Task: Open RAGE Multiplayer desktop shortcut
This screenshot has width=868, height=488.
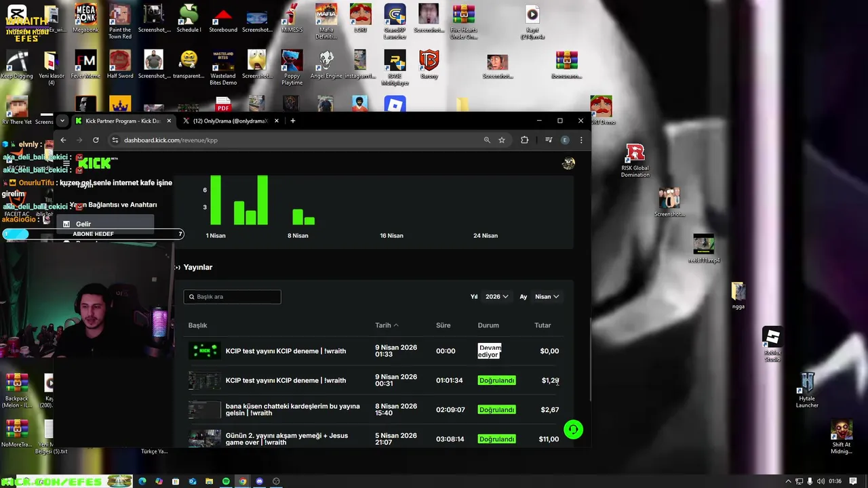Action: 395,67
